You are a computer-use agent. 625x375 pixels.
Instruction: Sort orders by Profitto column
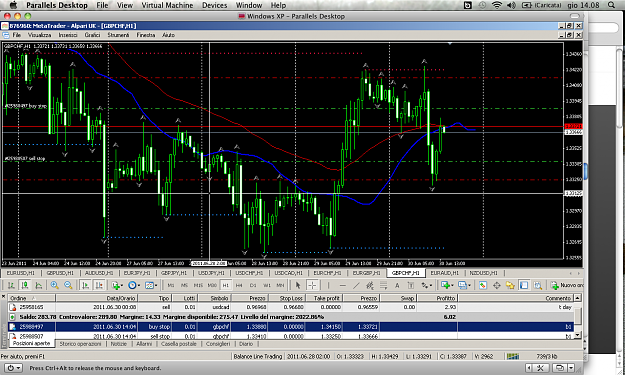click(x=438, y=298)
